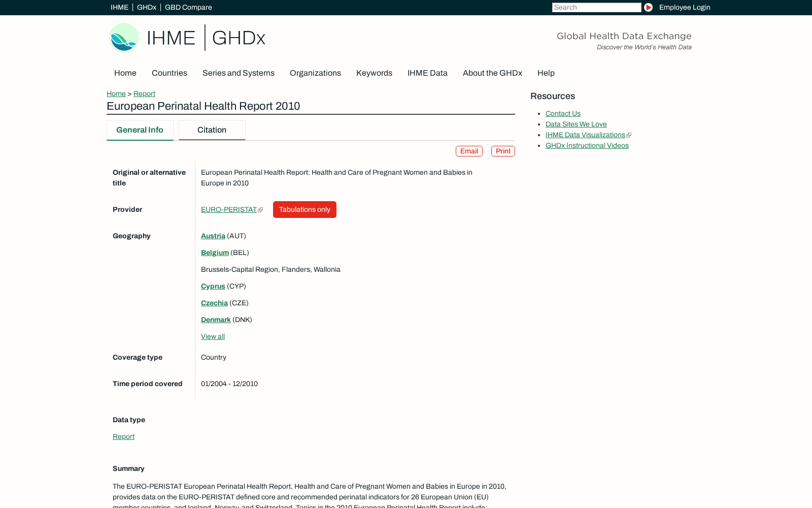Open IHME link in top bar
This screenshot has width=812, height=508.
(119, 8)
